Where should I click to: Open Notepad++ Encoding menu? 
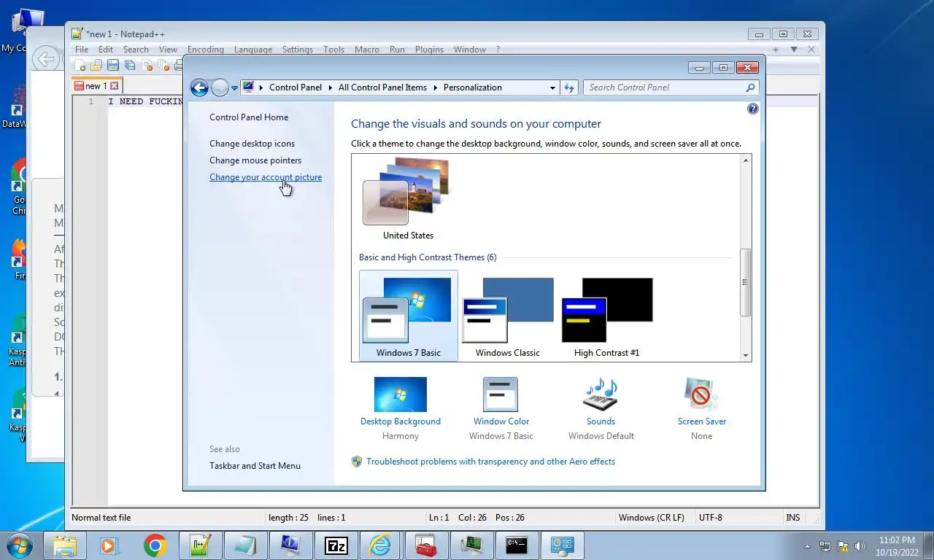pos(206,50)
